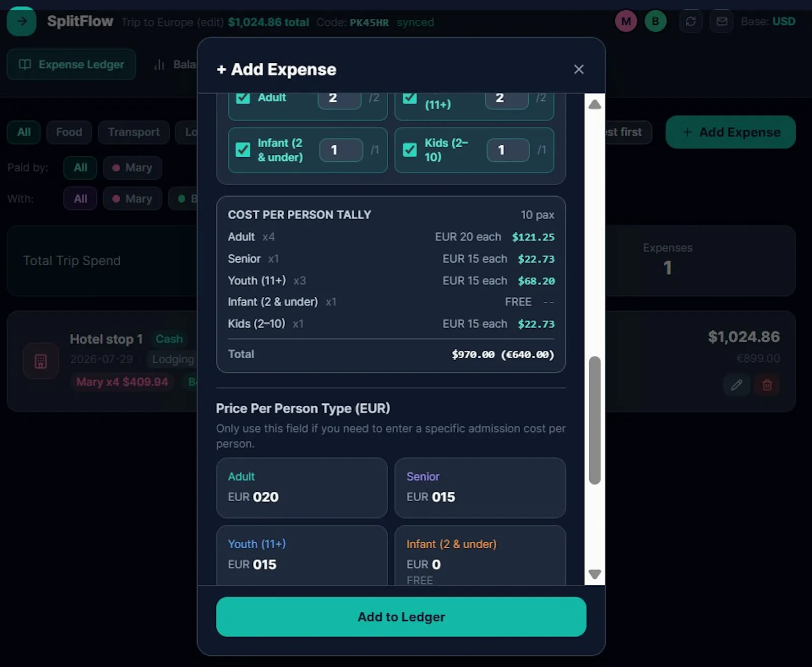Uncheck the Kids (2–10) checkbox
812x667 pixels.
(410, 150)
